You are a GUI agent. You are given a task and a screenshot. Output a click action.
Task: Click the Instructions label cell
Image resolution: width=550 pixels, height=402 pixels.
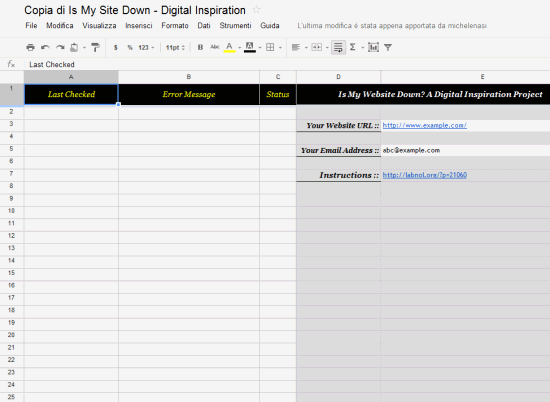click(x=338, y=175)
